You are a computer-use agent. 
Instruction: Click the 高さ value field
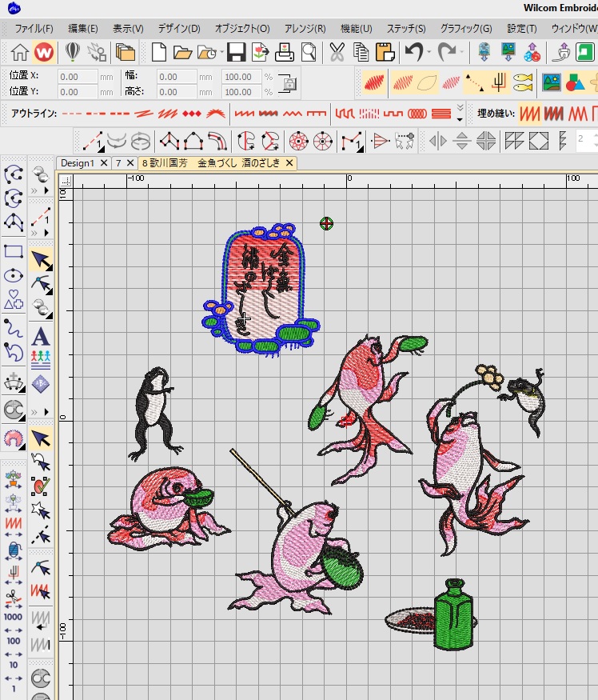click(x=176, y=92)
